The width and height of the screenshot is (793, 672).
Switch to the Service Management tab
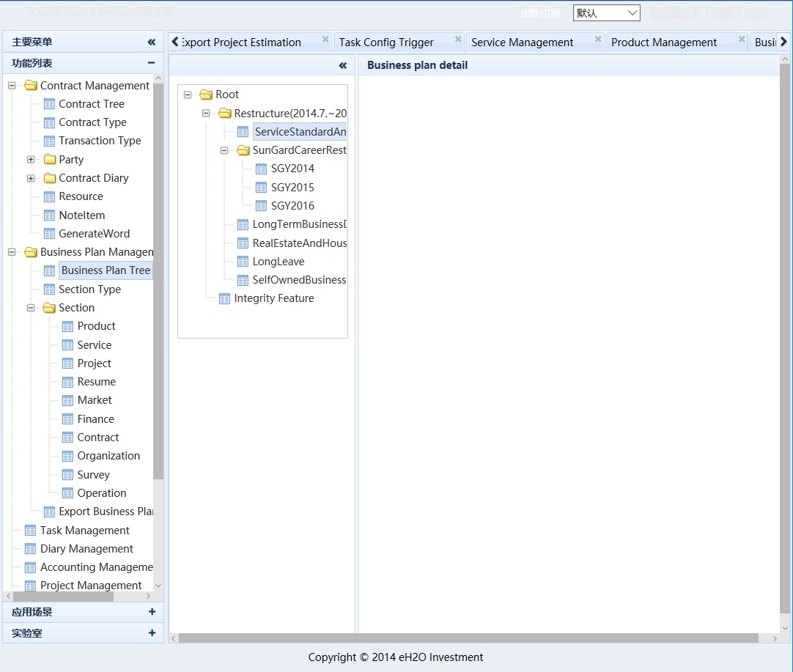pos(522,43)
